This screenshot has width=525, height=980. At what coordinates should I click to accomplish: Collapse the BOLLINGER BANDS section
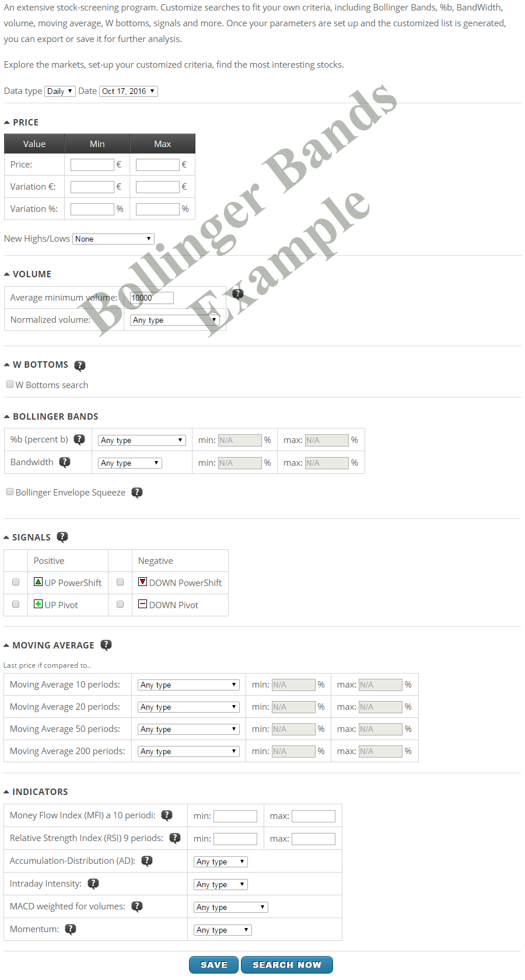(x=51, y=417)
